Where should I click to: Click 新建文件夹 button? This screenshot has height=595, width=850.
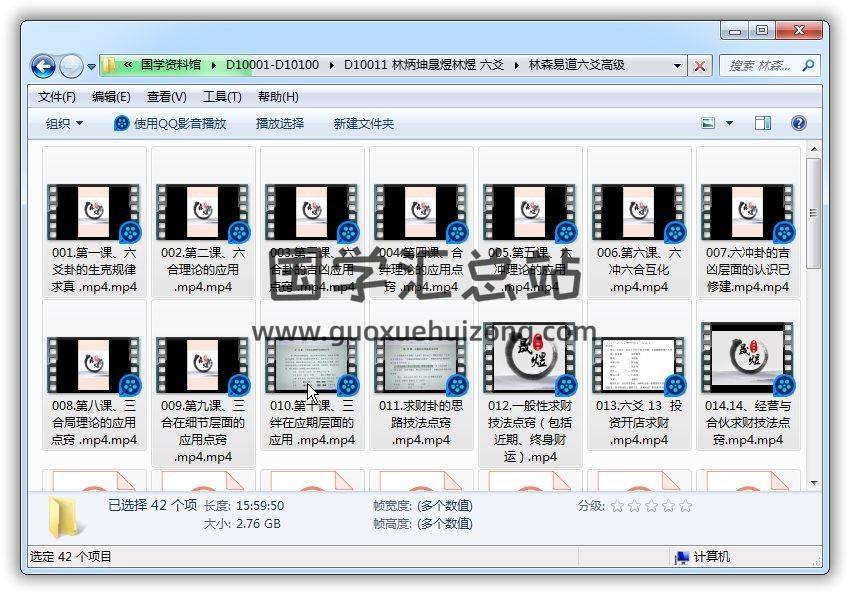click(x=363, y=123)
